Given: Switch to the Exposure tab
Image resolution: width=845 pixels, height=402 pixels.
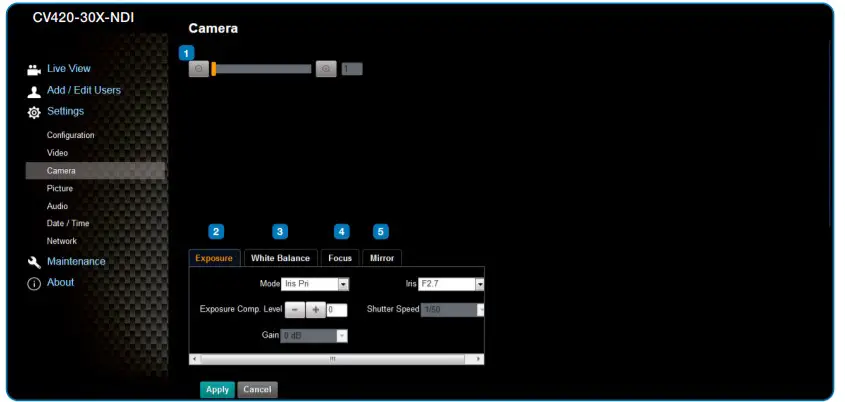Looking at the screenshot, I should tap(214, 258).
